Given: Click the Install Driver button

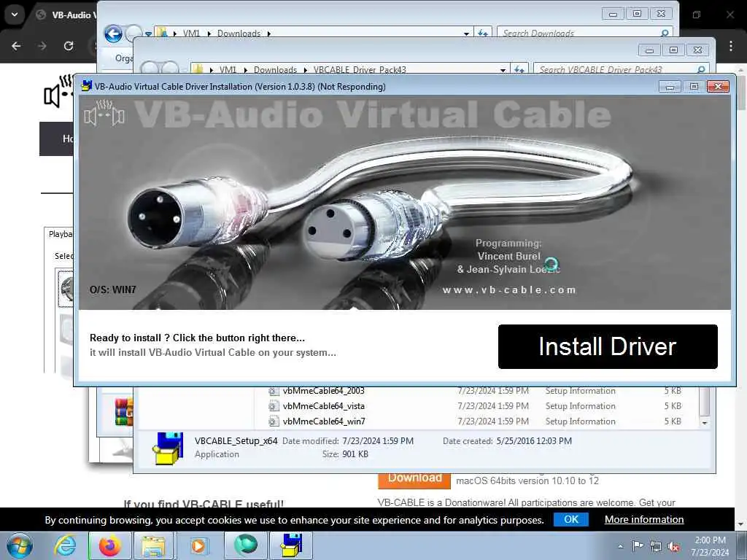Looking at the screenshot, I should tap(608, 346).
